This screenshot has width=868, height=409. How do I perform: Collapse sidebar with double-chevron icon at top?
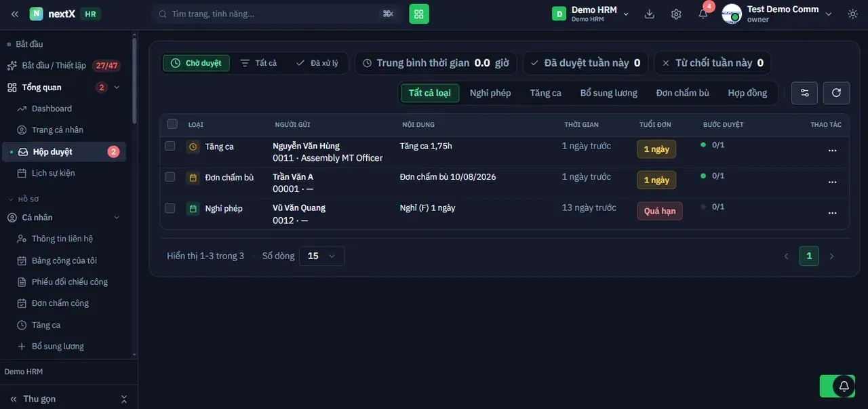pyautogui.click(x=15, y=14)
